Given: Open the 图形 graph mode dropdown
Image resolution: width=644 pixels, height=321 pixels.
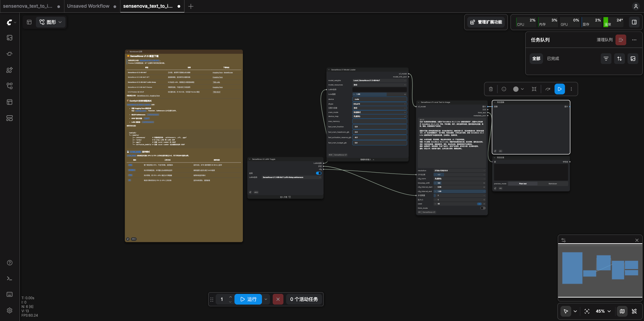Looking at the screenshot, I should (x=51, y=22).
